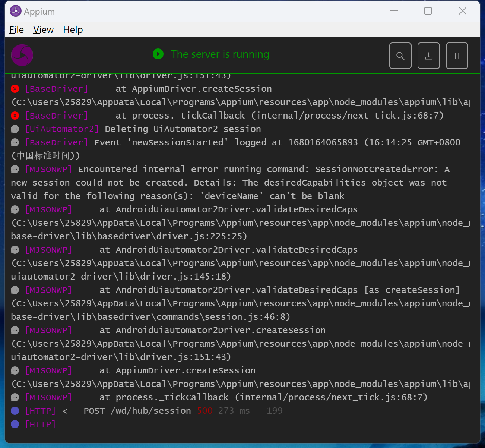The image size is (485, 448).
Task: Click the red 500 status code
Action: (205, 411)
